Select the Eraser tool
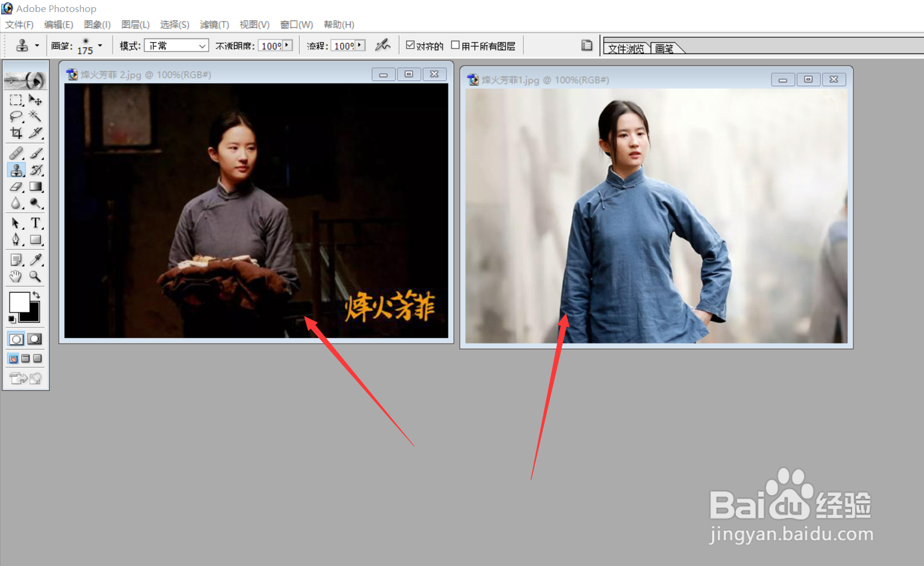This screenshot has height=566, width=924. (16, 187)
